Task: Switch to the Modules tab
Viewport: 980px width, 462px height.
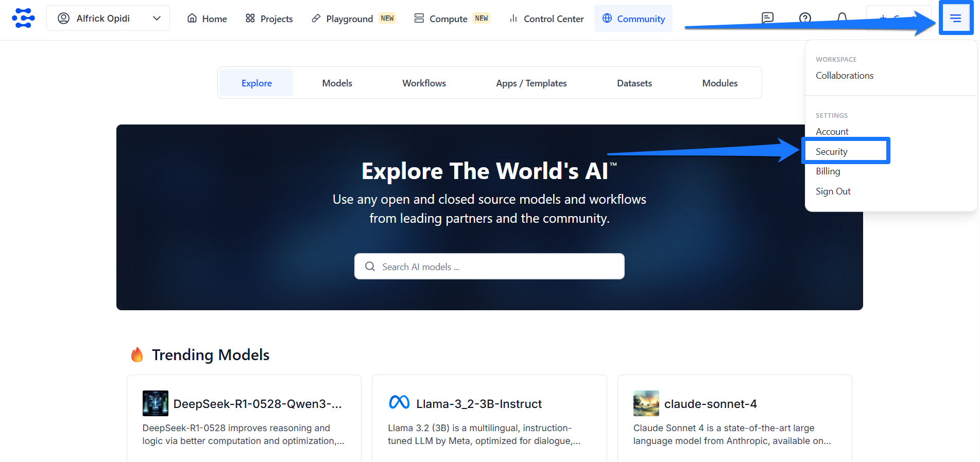Action: click(720, 83)
